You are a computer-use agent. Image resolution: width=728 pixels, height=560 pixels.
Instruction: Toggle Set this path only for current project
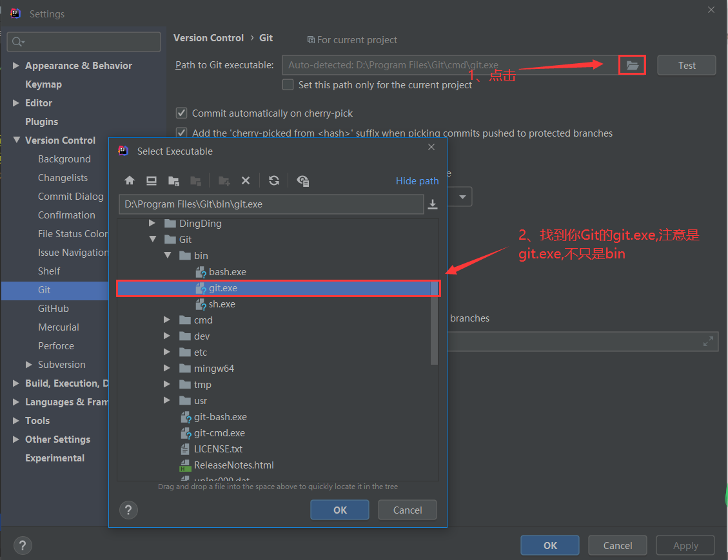coord(288,85)
